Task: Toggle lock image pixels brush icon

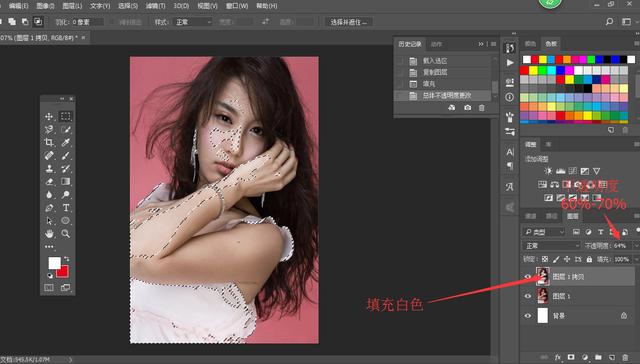Action: coord(556,259)
